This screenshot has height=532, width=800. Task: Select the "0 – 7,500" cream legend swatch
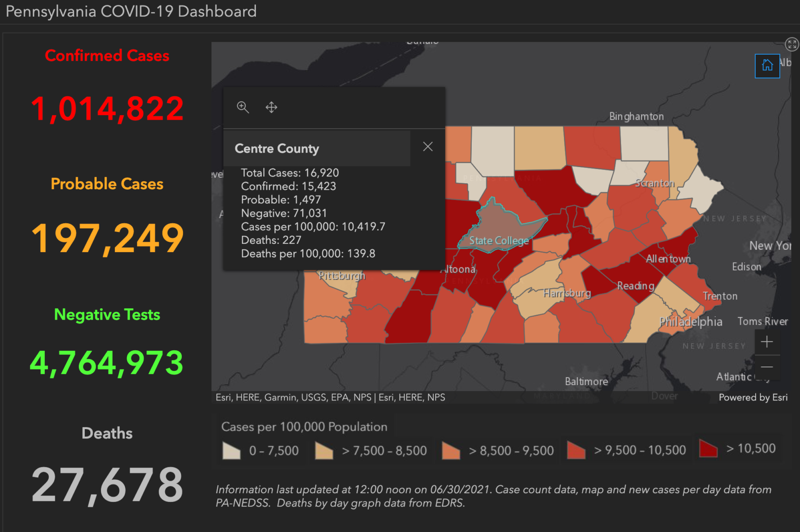(x=230, y=450)
